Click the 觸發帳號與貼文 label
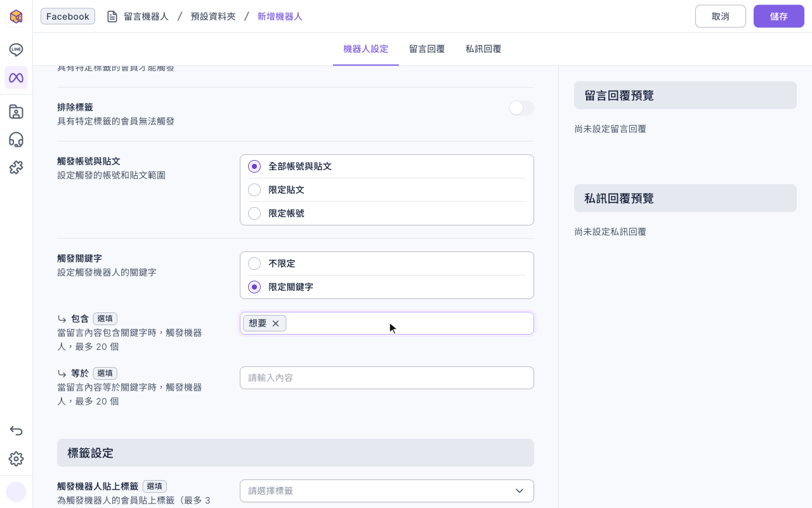 (89, 161)
